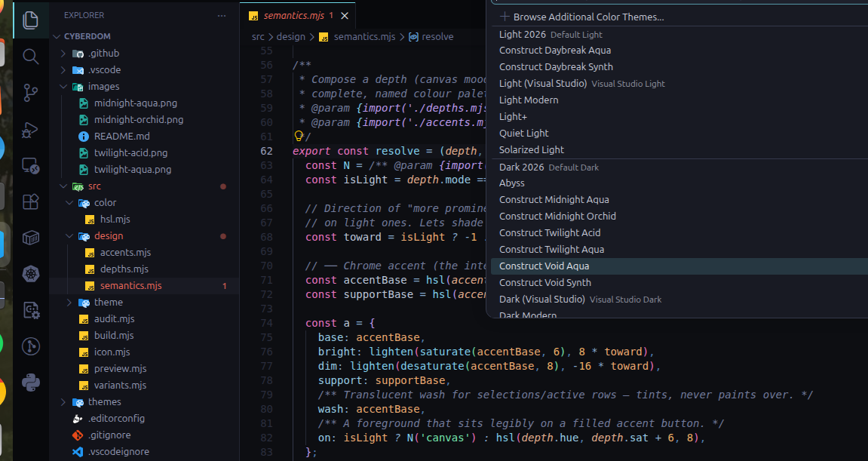
Task: Open .vscodeignore file
Action: pos(118,452)
